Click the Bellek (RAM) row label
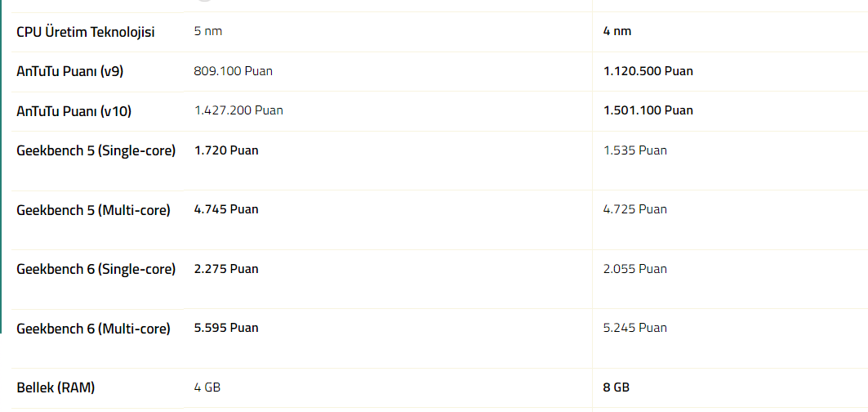This screenshot has width=868, height=412. coord(56,387)
